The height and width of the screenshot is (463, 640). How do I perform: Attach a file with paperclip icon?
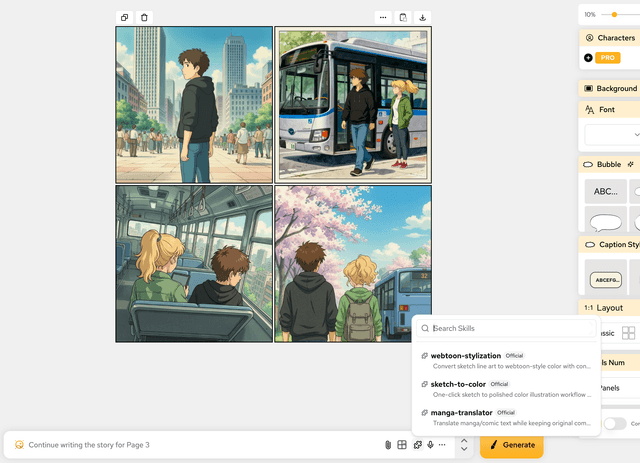(x=388, y=445)
